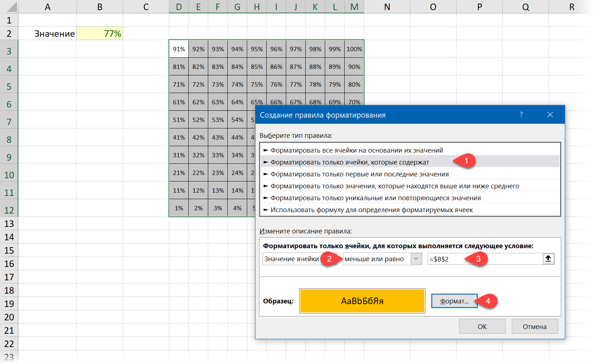Image resolution: width=594 pixels, height=364 pixels.
Task: Select the cell showing 54%
Action: (x=237, y=120)
